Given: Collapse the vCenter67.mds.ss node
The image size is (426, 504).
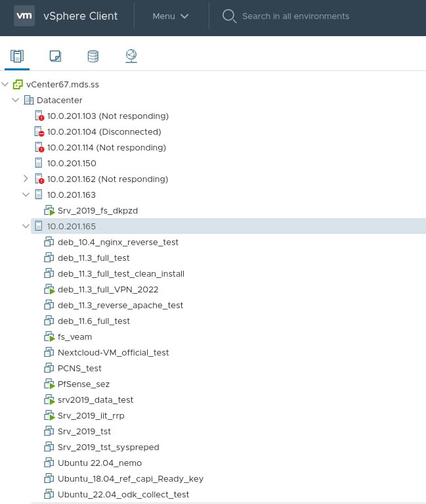Looking at the screenshot, I should coord(5,85).
